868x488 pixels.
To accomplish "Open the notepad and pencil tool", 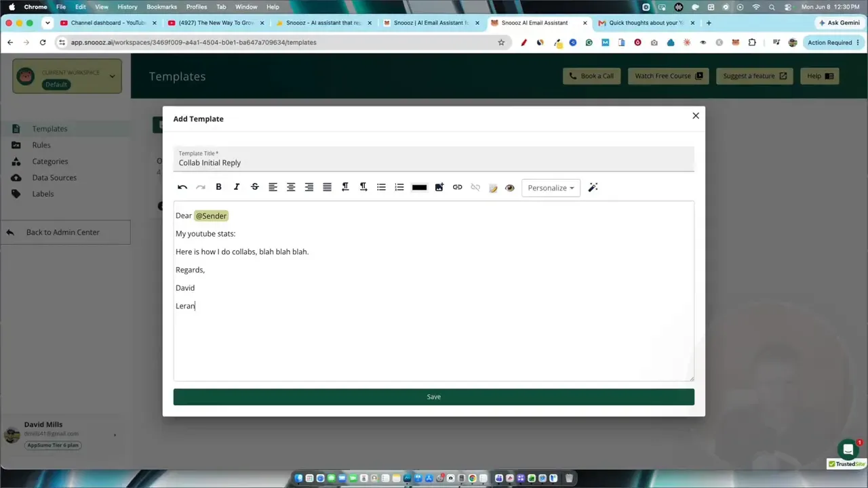I will pos(493,188).
